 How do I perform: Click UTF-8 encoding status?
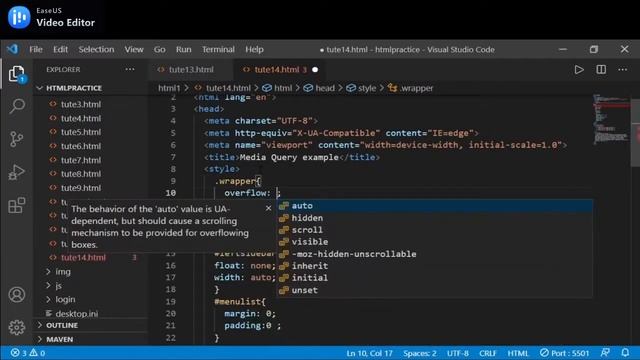[x=458, y=353]
